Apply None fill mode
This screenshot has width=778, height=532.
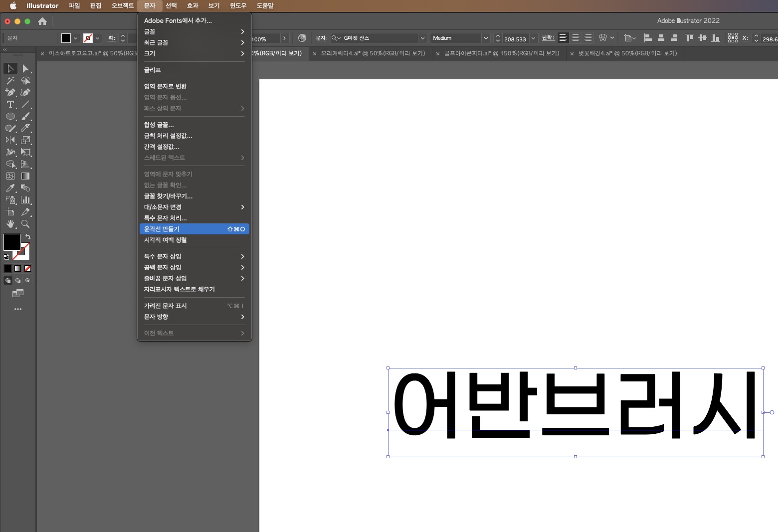27,268
